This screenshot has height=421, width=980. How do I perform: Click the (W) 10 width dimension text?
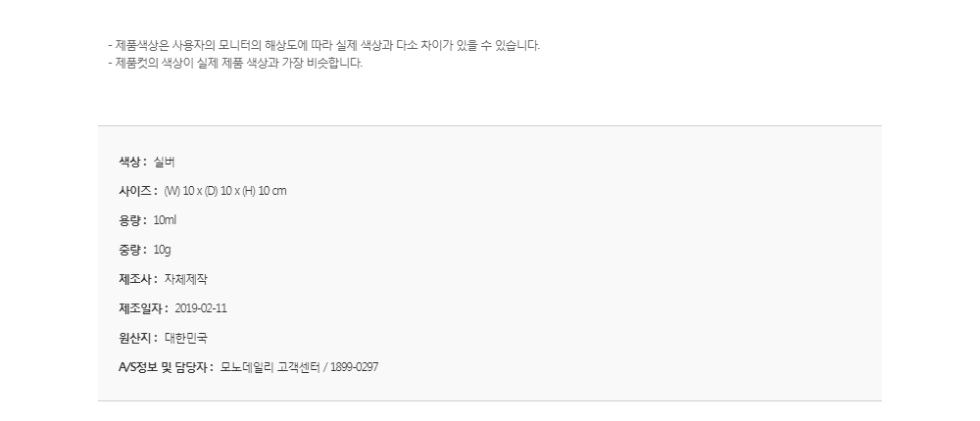click(x=178, y=191)
